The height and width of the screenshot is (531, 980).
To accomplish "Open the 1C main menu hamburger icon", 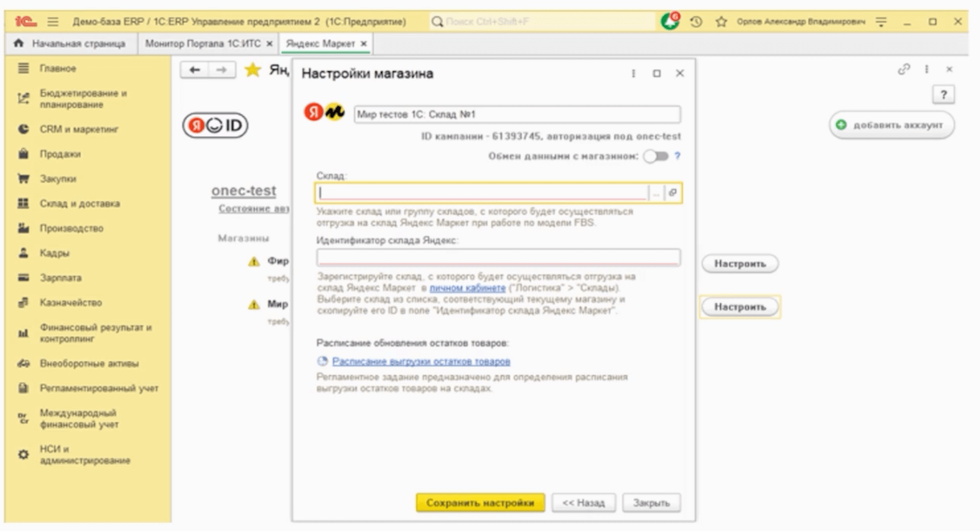I will tap(53, 21).
